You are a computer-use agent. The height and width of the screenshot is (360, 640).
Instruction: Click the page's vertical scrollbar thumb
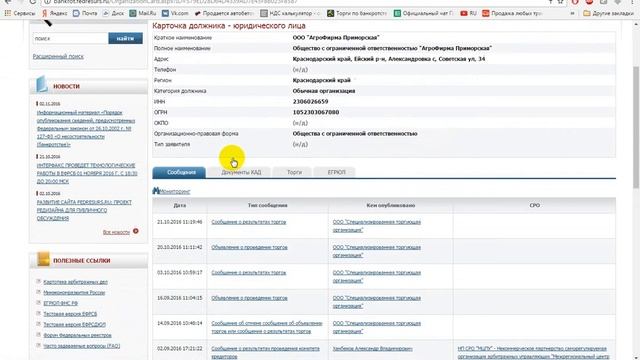[x=636, y=127]
